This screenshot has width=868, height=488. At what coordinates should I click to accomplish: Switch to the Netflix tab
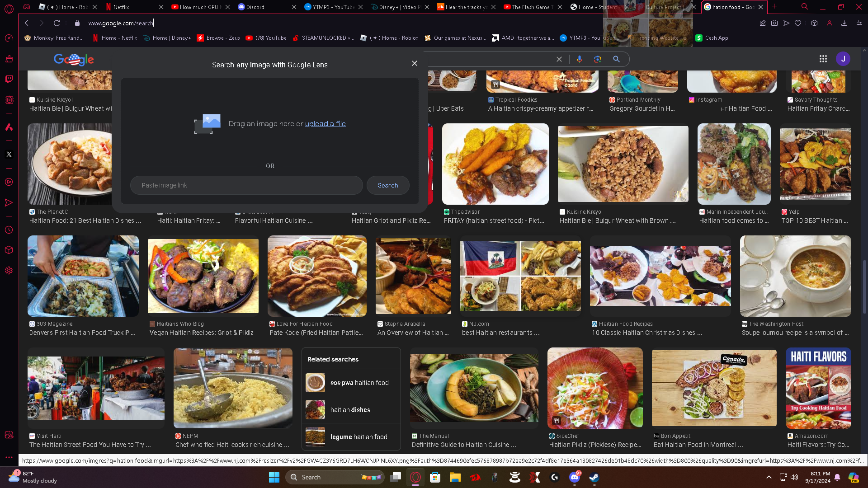(x=121, y=7)
